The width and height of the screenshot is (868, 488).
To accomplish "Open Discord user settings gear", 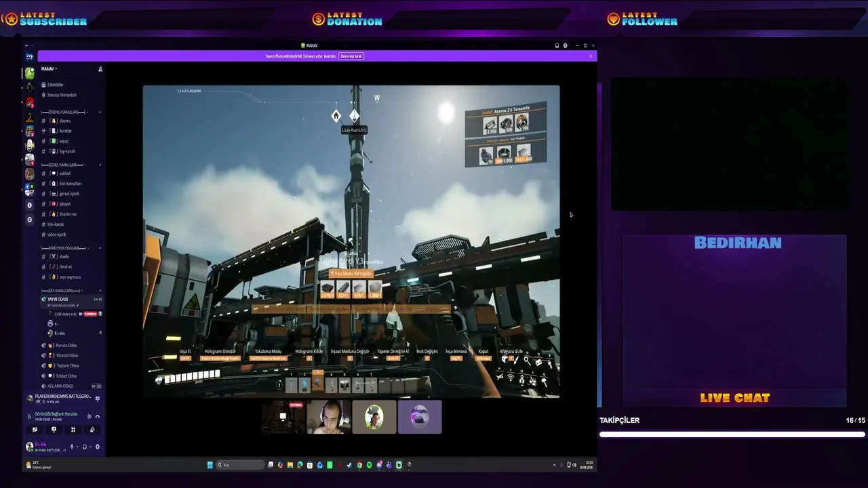I will tap(98, 447).
